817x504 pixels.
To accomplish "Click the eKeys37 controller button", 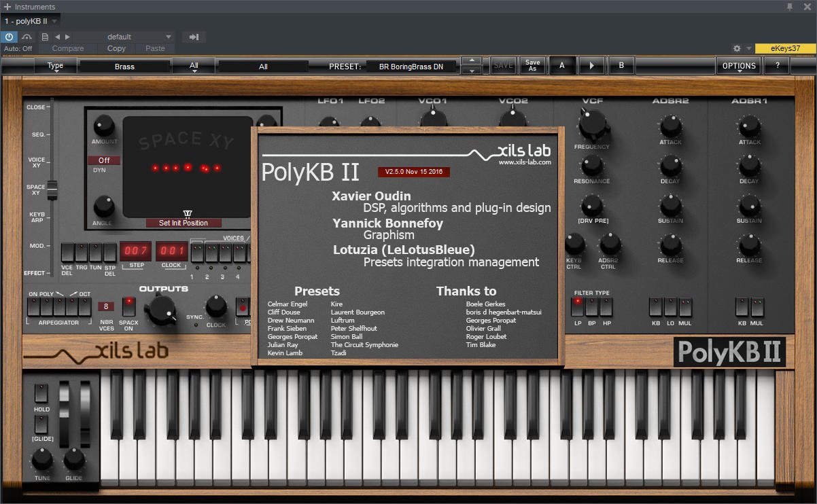I will pos(785,48).
